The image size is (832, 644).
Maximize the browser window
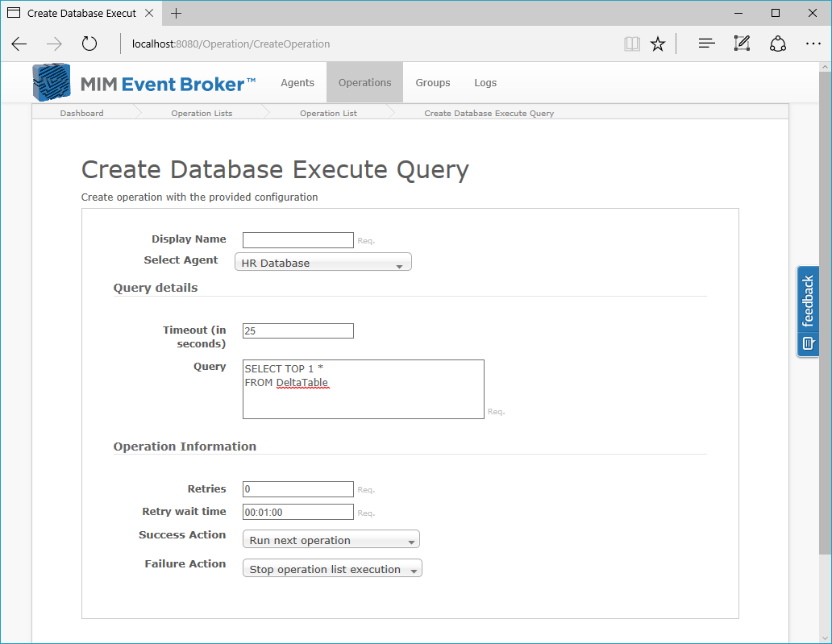pos(776,13)
